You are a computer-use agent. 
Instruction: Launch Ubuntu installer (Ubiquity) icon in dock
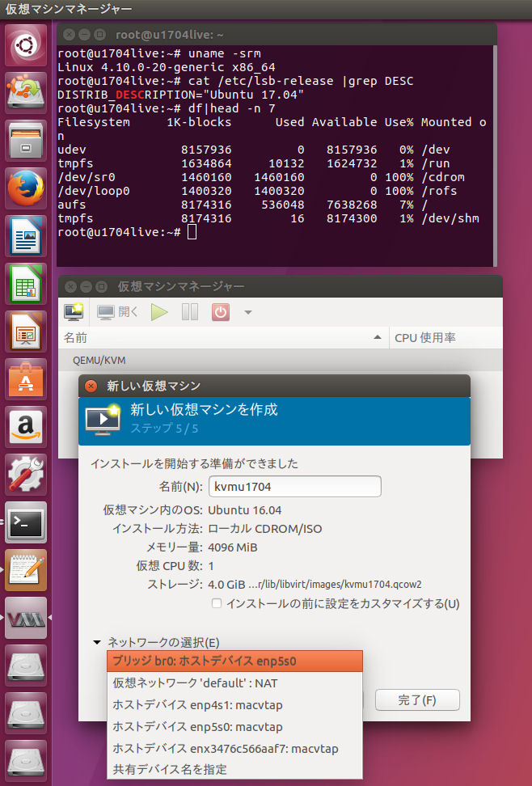(26, 93)
